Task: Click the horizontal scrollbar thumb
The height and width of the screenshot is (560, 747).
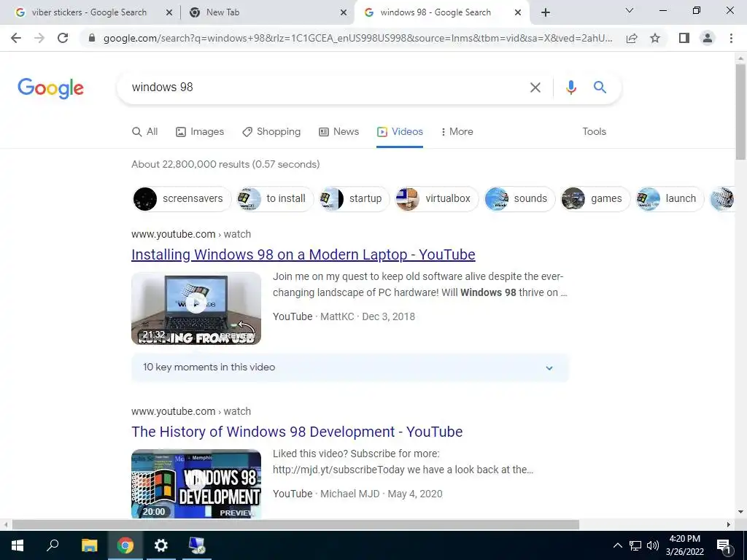Action: pyautogui.click(x=295, y=525)
